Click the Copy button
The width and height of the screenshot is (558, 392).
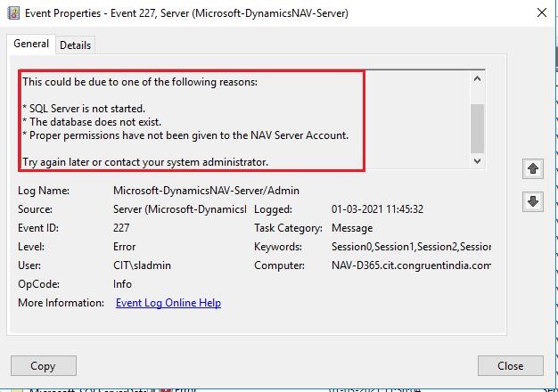click(44, 365)
